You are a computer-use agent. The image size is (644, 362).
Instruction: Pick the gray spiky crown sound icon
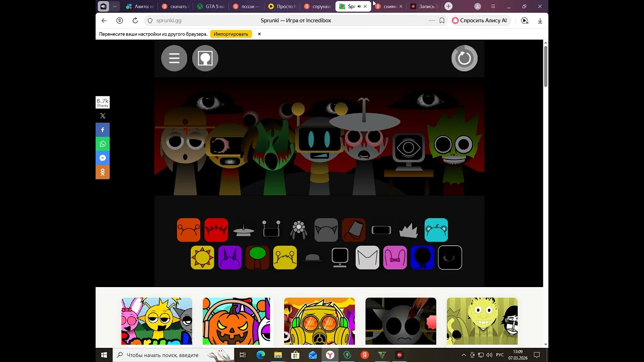pyautogui.click(x=409, y=230)
